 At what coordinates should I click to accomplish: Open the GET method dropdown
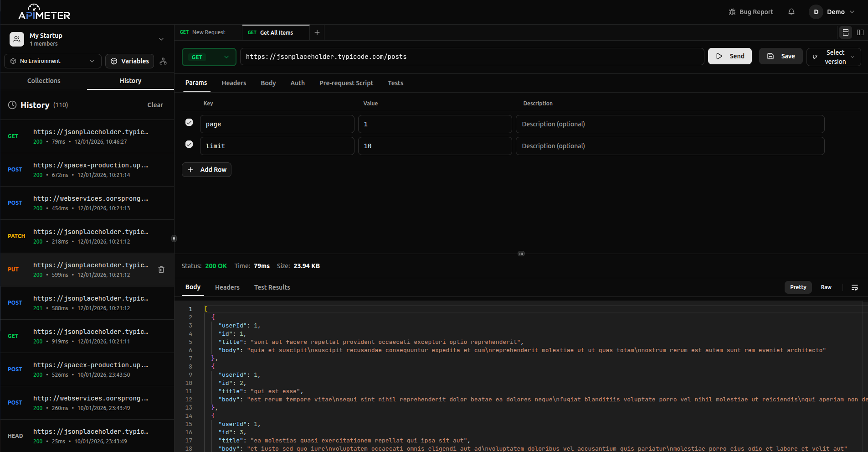click(209, 57)
